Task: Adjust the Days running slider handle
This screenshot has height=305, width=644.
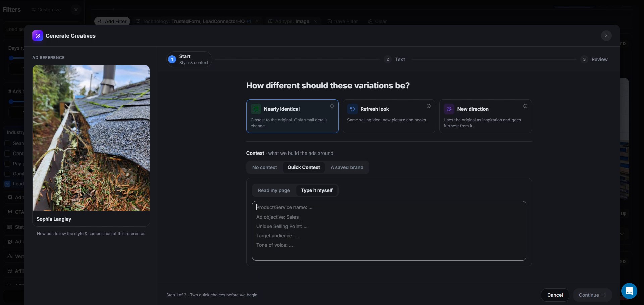Action: [11, 58]
